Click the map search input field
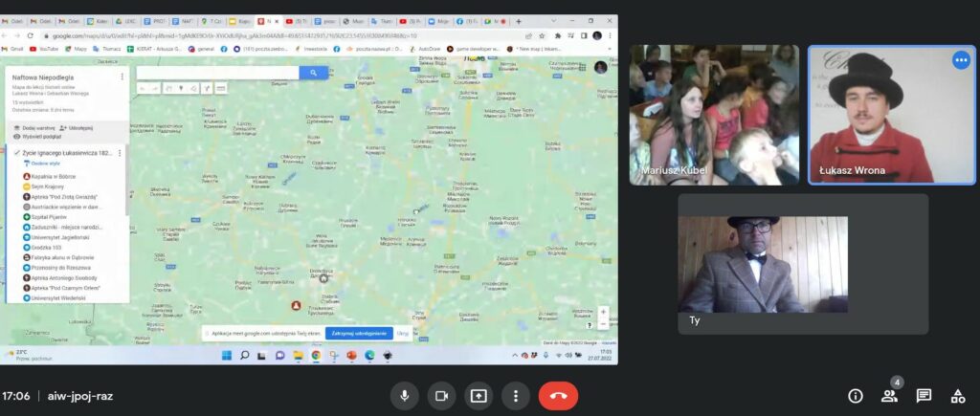Screen dimensions: 980x416 (x=217, y=73)
